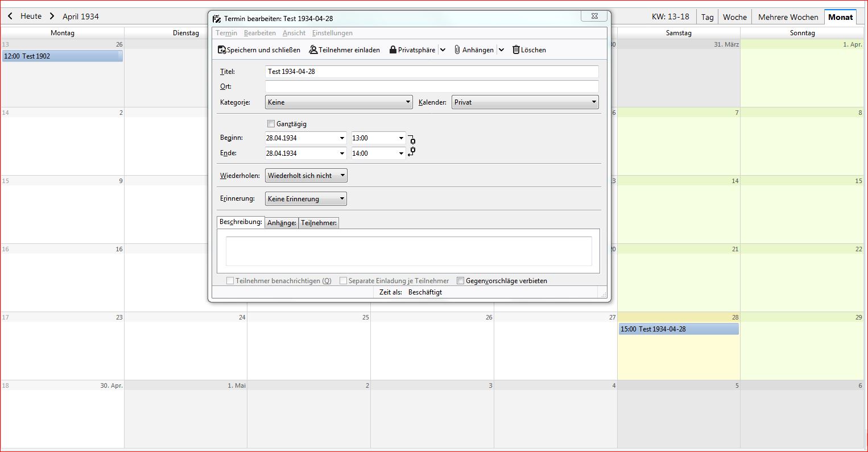Click into the Ort input field
This screenshot has width=868, height=452.
431,86
